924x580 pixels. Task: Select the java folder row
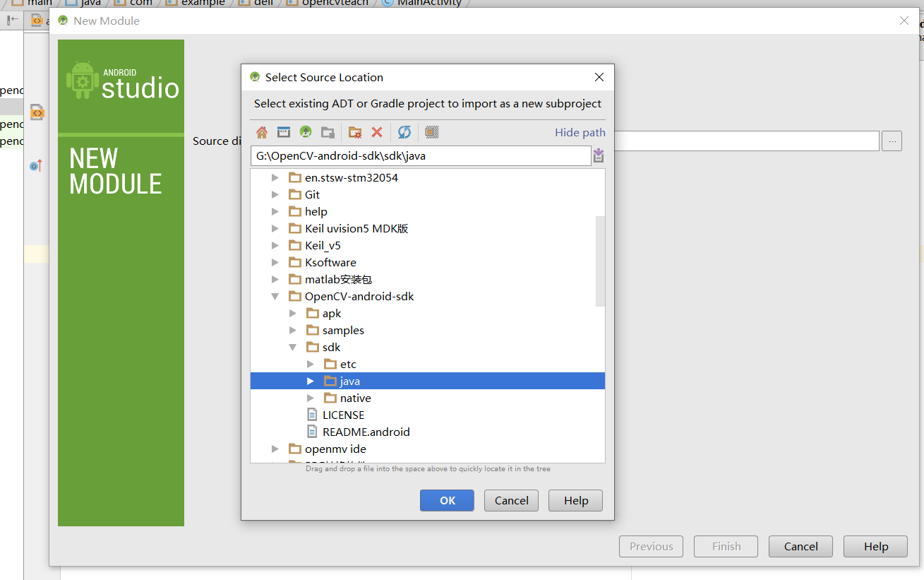(x=428, y=381)
